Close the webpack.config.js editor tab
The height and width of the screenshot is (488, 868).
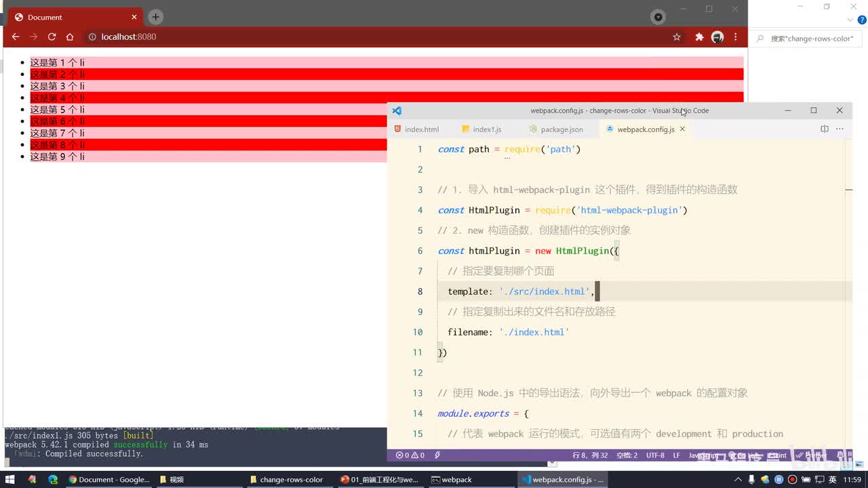[x=683, y=129]
